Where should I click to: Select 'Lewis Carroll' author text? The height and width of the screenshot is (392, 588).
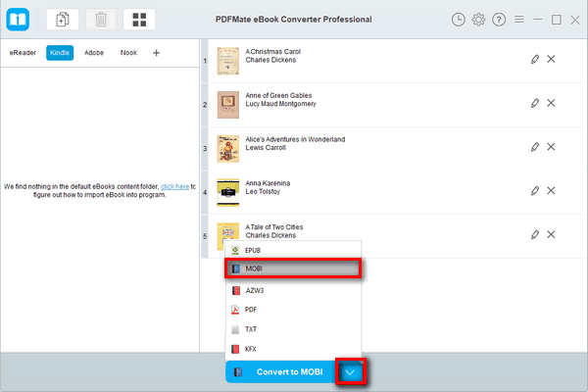click(x=266, y=147)
